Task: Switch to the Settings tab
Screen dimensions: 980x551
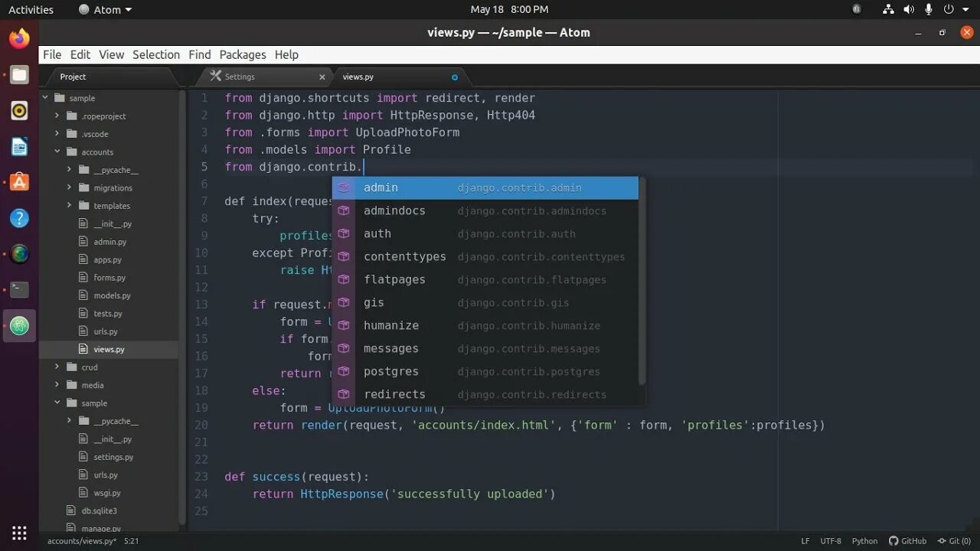Action: coord(240,77)
